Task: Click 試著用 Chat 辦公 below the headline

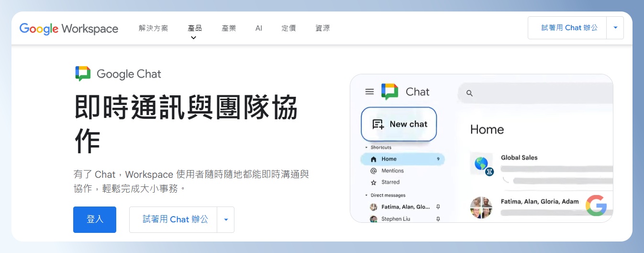Action: pyautogui.click(x=173, y=219)
